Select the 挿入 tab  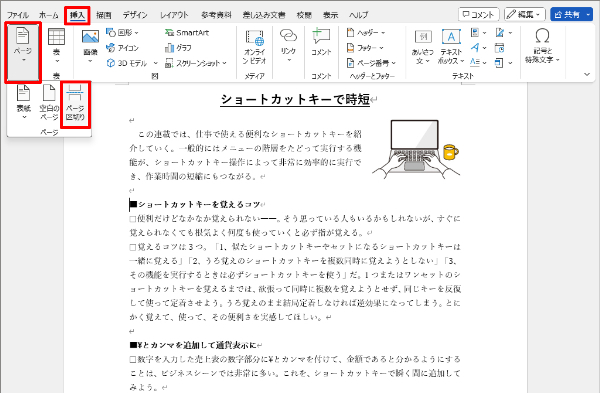tap(77, 15)
